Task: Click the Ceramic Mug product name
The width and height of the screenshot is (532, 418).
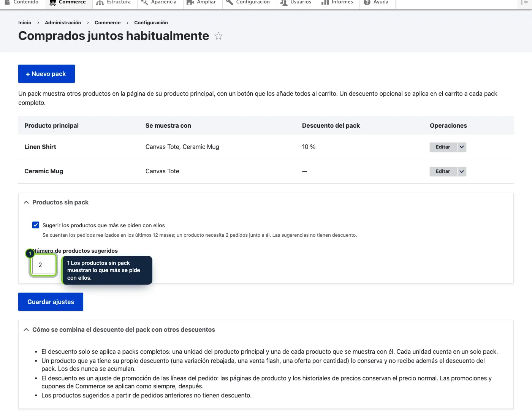Action: click(44, 171)
